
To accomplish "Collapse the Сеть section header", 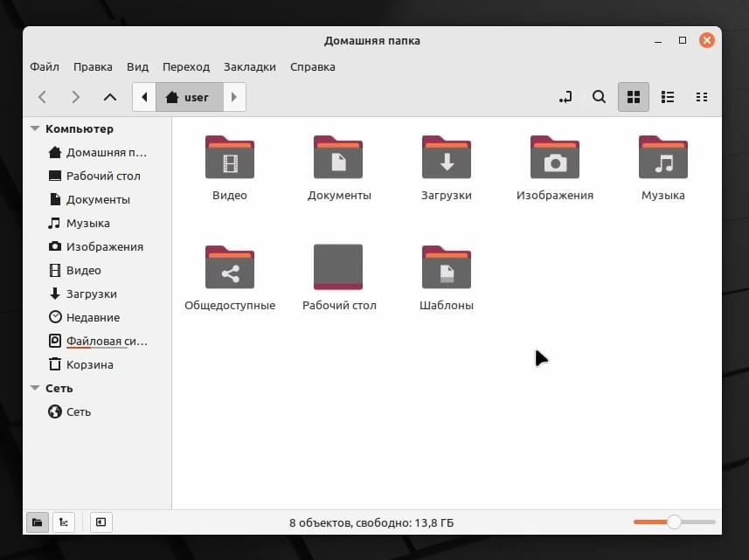I will pos(35,388).
